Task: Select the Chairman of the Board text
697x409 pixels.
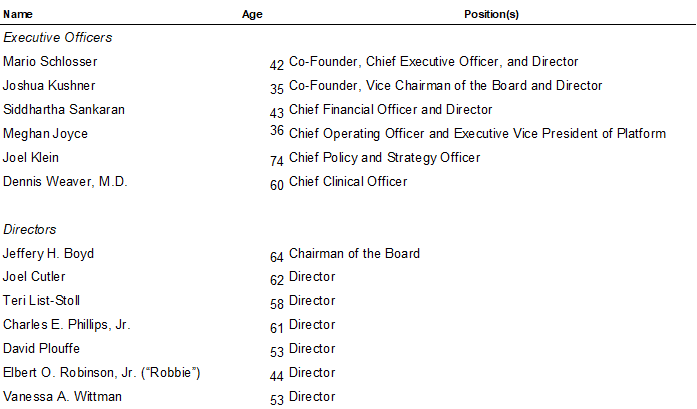Action: click(x=354, y=253)
